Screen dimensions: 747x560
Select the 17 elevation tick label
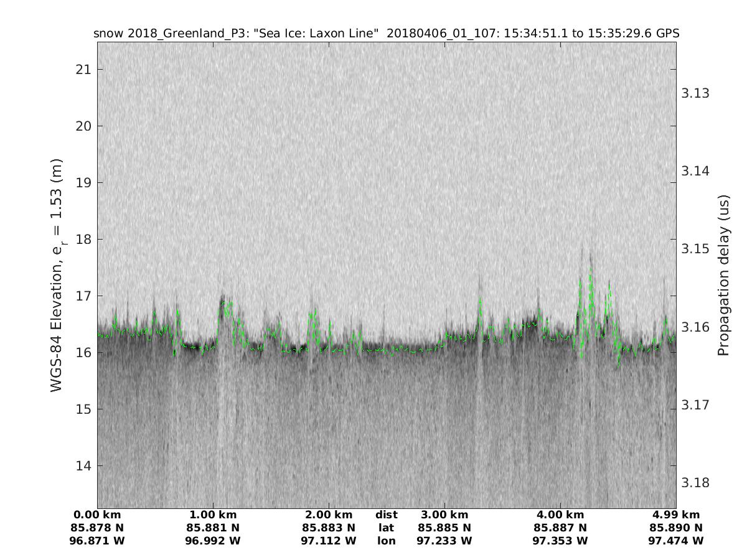point(83,296)
